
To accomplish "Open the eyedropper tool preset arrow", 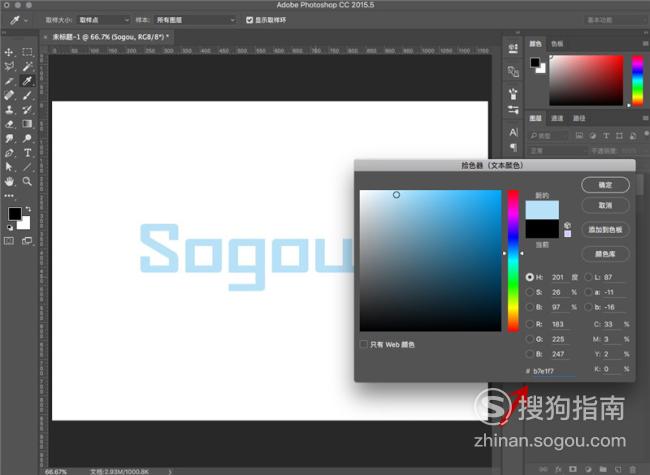I will (26, 20).
